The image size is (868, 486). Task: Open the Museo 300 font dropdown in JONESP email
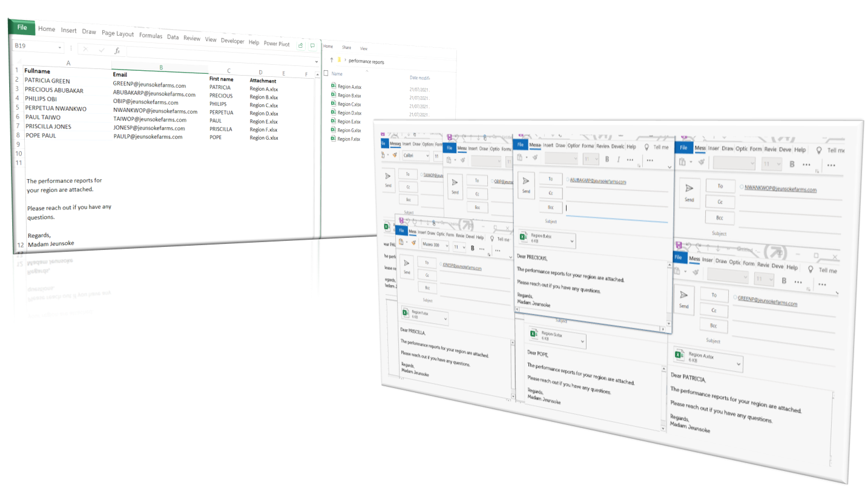pos(446,247)
